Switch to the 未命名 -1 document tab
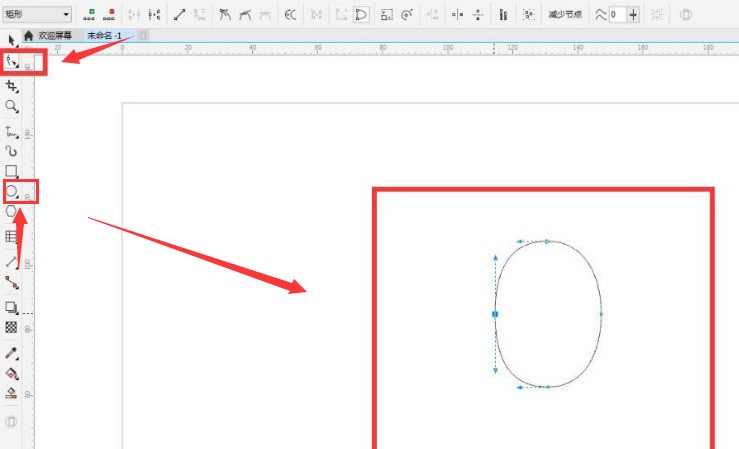This screenshot has width=739, height=449. 104,36
